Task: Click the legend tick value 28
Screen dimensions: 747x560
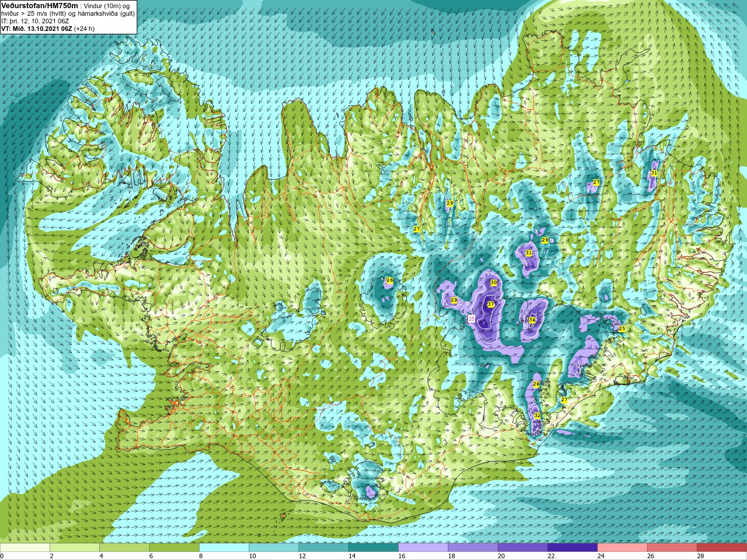Action: pyautogui.click(x=700, y=556)
